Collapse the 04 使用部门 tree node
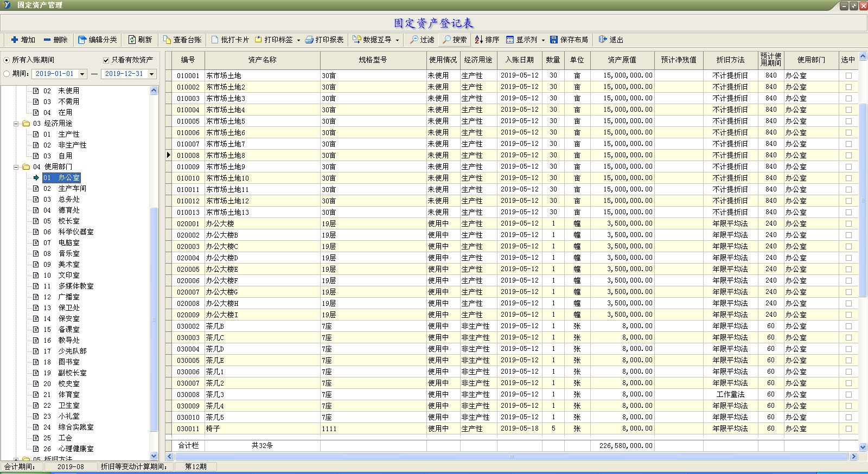The image size is (868, 474). click(x=16, y=167)
